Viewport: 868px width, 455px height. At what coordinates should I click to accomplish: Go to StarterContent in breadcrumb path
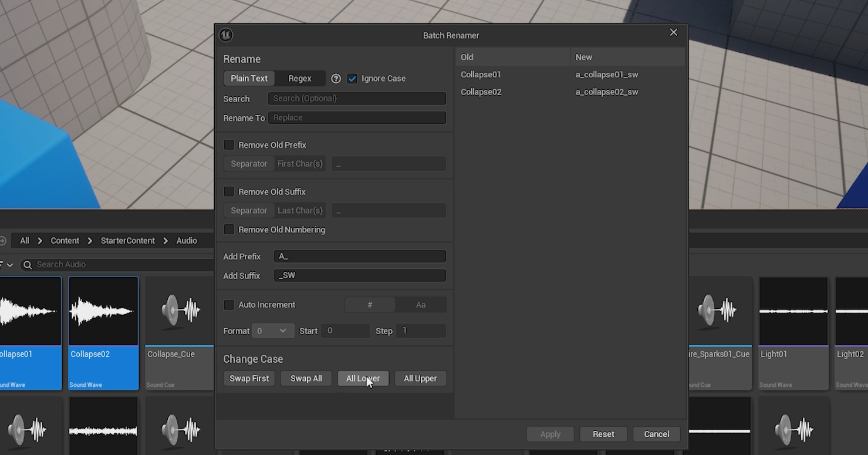click(x=128, y=241)
